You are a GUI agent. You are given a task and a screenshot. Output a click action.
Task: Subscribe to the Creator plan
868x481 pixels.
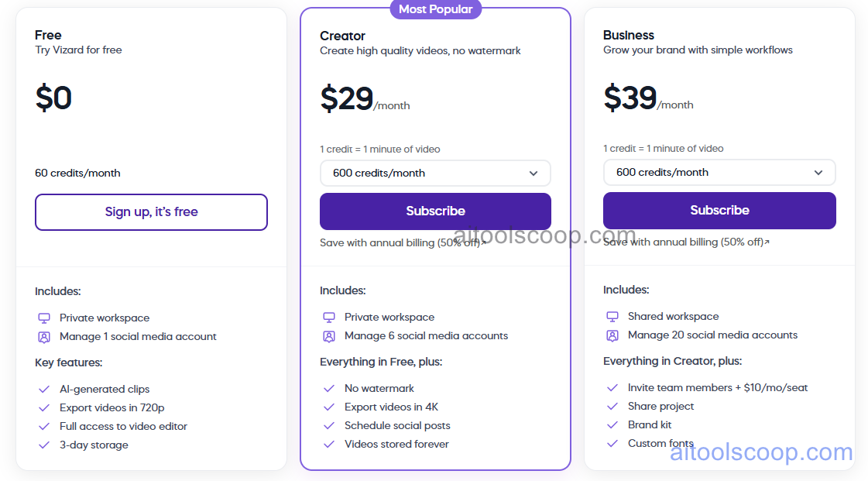click(x=435, y=211)
